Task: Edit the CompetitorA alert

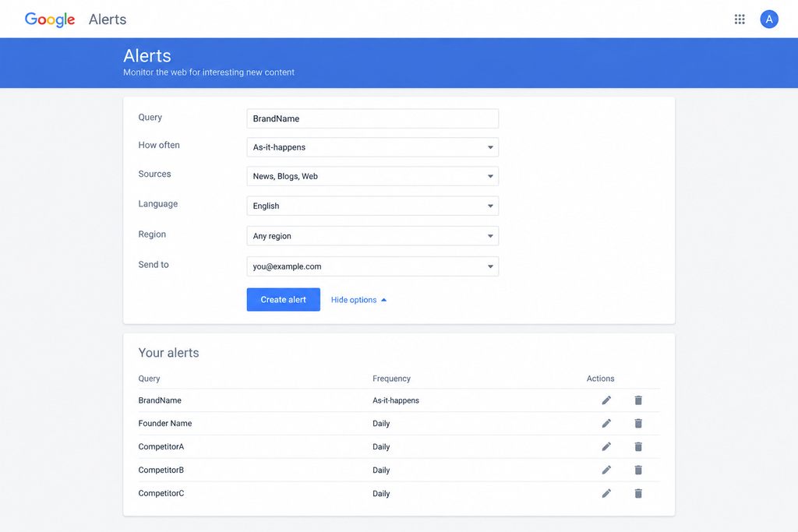Action: 606,446
